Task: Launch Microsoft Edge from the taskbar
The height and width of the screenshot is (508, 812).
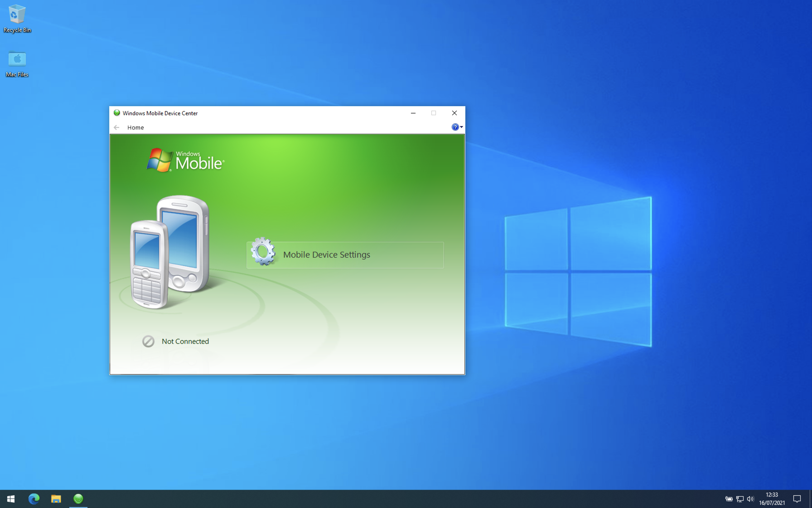Action: (x=34, y=499)
